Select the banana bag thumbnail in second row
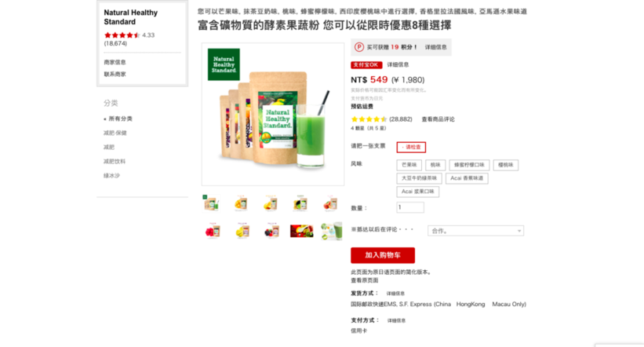Image resolution: width=644 pixels, height=347 pixels. pos(242,231)
